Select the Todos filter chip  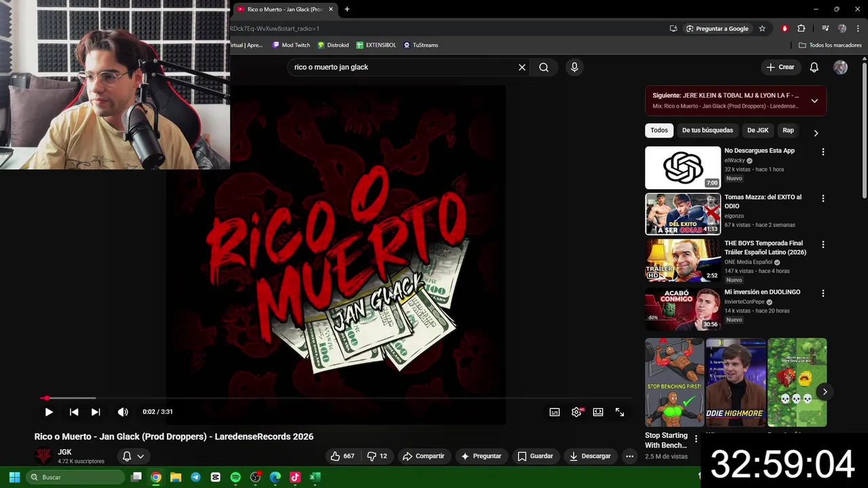click(x=659, y=130)
